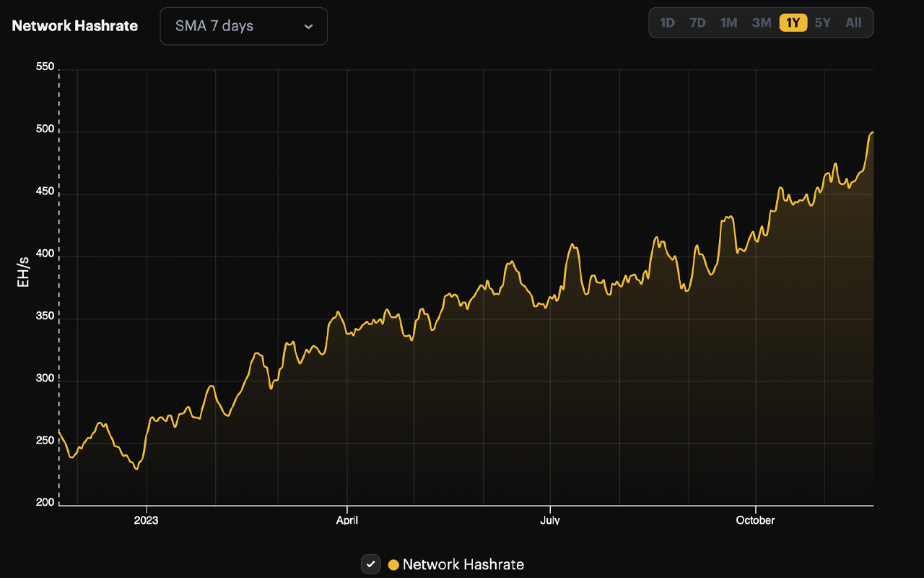
Task: Switch to the 5Y range
Action: 823,22
